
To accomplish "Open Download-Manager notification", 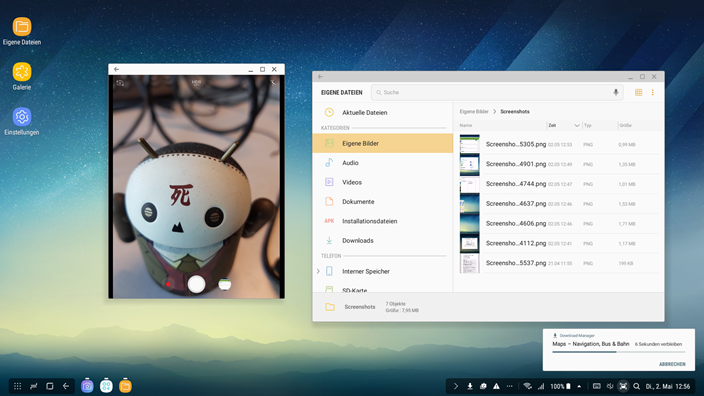I will (619, 350).
